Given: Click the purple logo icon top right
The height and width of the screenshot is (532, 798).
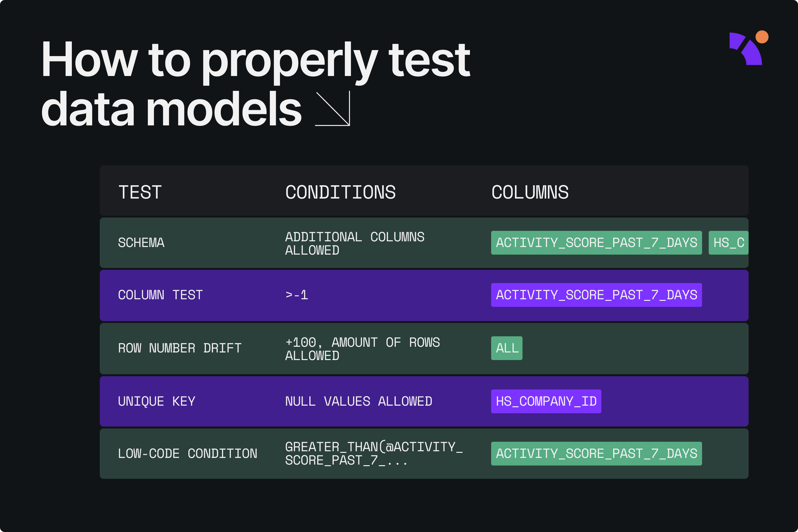Looking at the screenshot, I should point(746,49).
